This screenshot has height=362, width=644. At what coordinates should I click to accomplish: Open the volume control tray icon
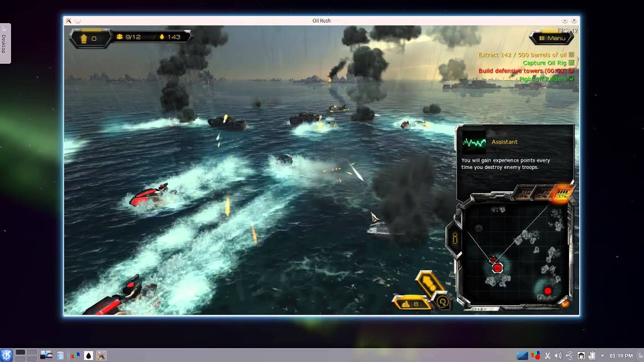pos(558,355)
